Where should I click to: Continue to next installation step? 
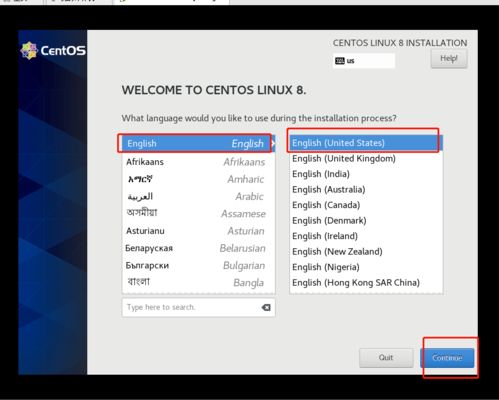click(447, 358)
